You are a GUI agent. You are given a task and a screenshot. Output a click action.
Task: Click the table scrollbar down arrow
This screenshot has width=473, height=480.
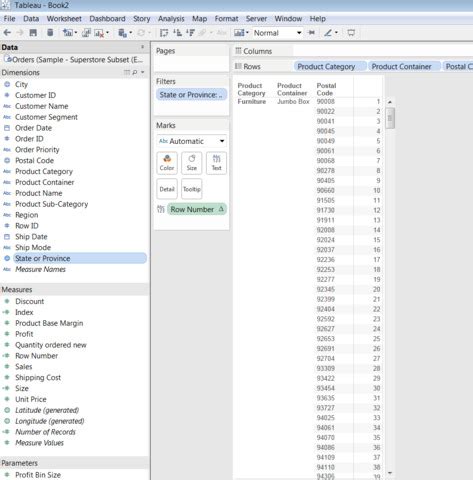[x=390, y=473]
